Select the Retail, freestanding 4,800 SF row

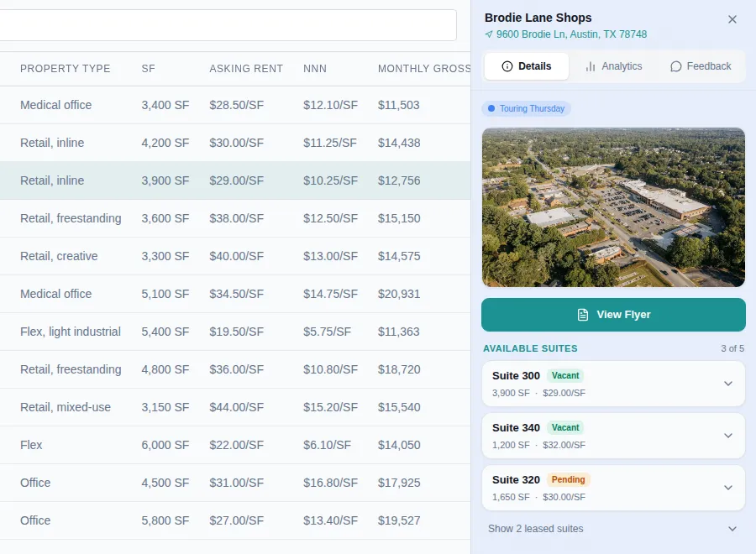tap(235, 369)
